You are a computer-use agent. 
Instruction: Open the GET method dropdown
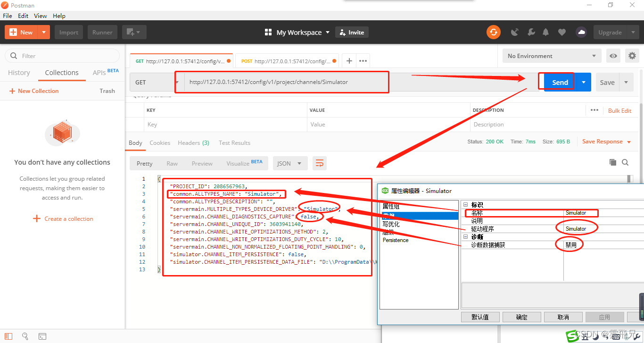click(x=157, y=82)
